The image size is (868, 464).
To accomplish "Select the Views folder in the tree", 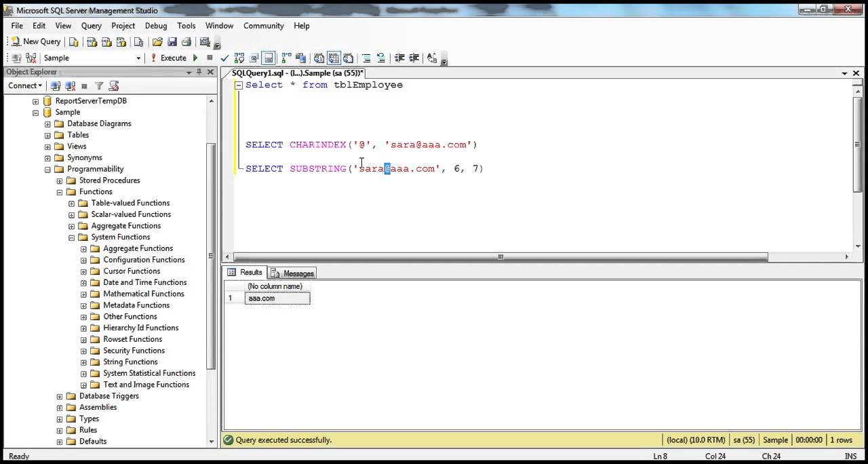I will coord(77,147).
